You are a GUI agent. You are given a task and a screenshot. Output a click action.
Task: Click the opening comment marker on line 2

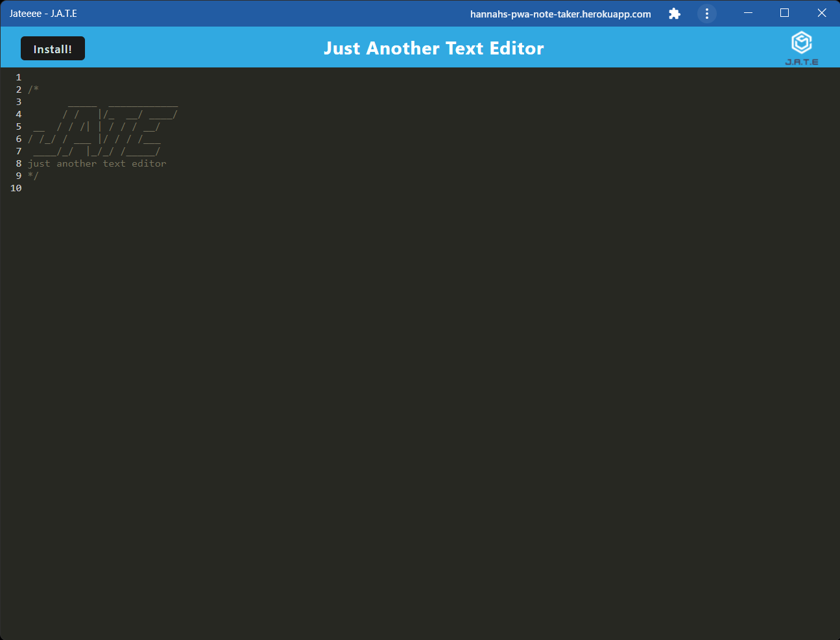[x=34, y=89]
